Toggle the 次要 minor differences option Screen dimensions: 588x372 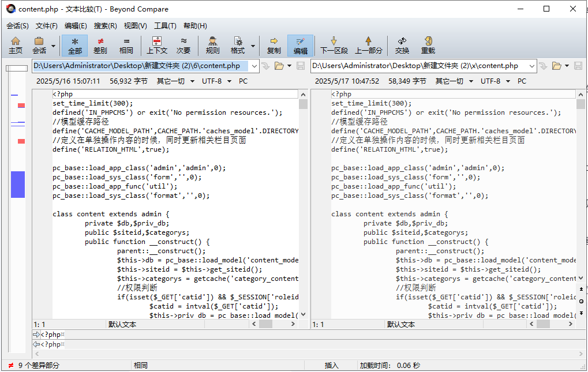(183, 46)
